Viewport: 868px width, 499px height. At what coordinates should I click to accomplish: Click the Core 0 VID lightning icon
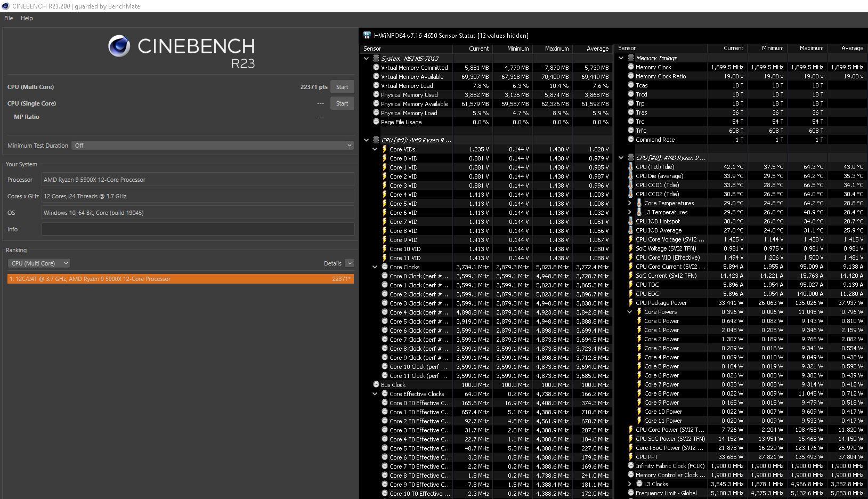pyautogui.click(x=385, y=158)
